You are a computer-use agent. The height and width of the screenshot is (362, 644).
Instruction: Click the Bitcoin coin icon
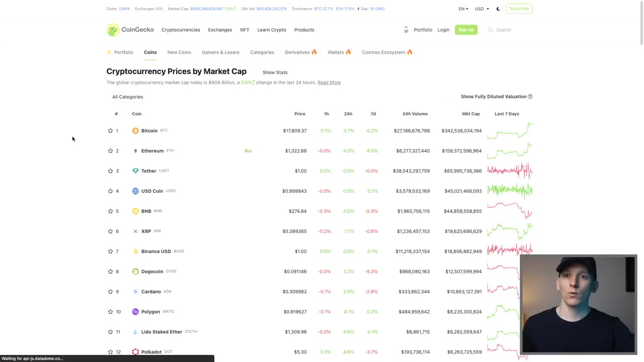(x=135, y=131)
